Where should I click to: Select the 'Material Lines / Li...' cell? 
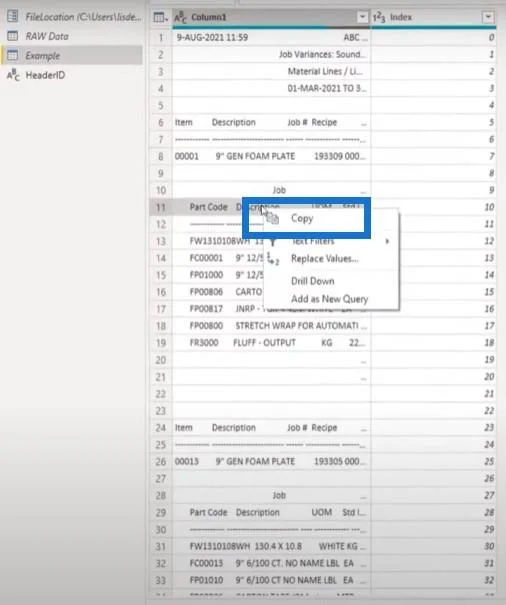click(271, 71)
